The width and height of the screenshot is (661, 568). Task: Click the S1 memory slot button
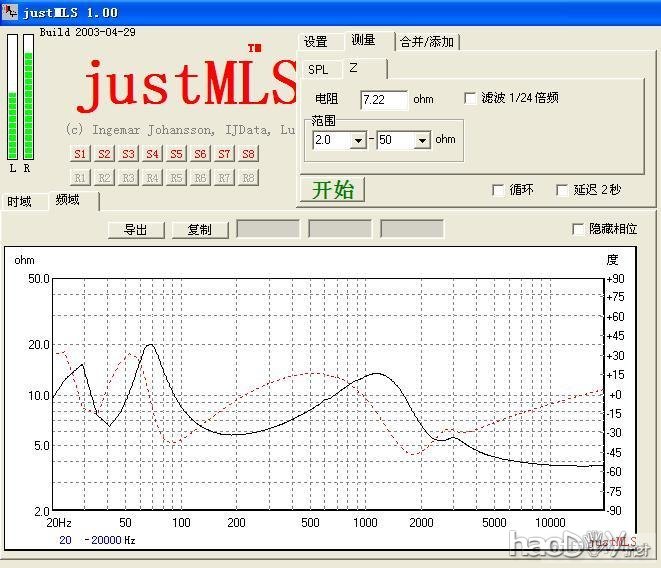click(80, 154)
